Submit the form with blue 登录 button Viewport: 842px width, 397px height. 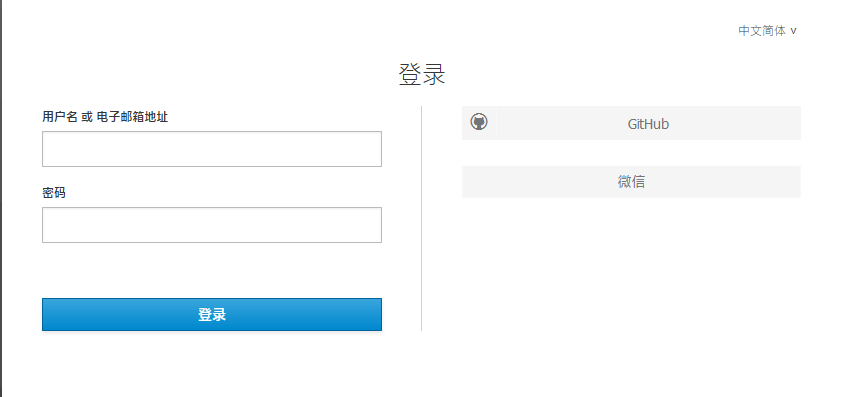pos(212,314)
